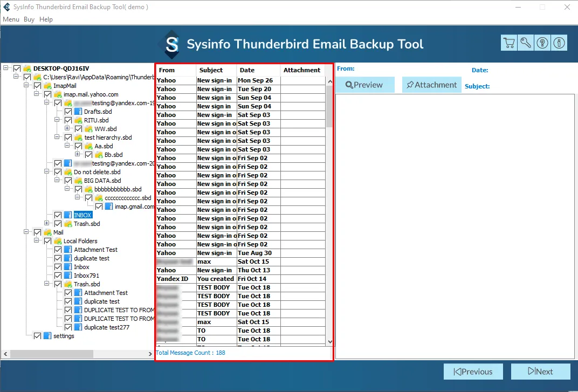Click the folder tree horizontal scrollbar

pyautogui.click(x=52, y=354)
